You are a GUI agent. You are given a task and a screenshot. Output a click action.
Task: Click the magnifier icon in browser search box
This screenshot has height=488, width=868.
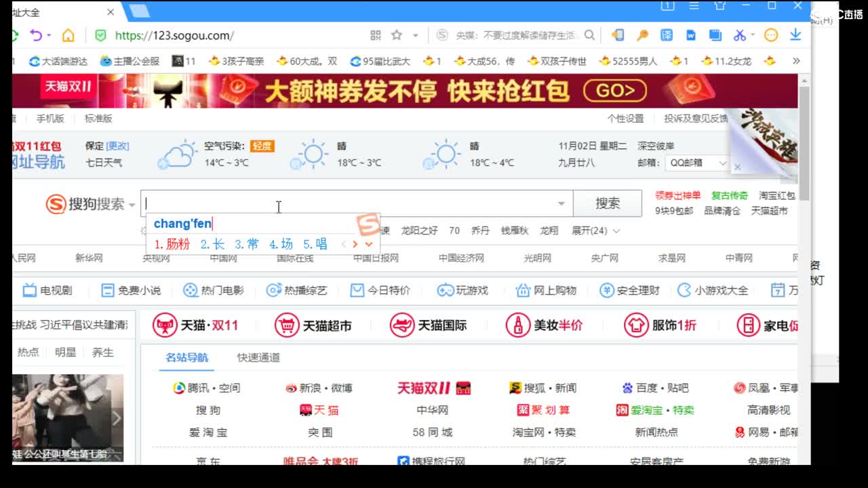coord(589,35)
